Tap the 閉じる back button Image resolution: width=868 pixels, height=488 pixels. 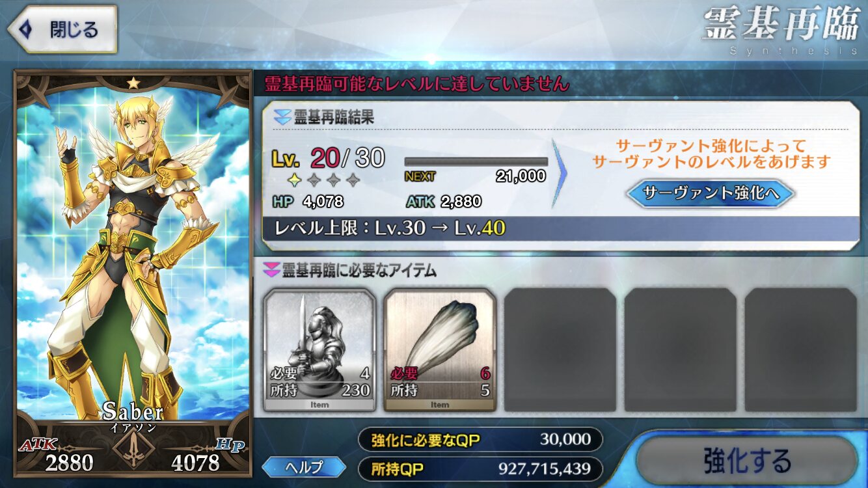coord(62,30)
